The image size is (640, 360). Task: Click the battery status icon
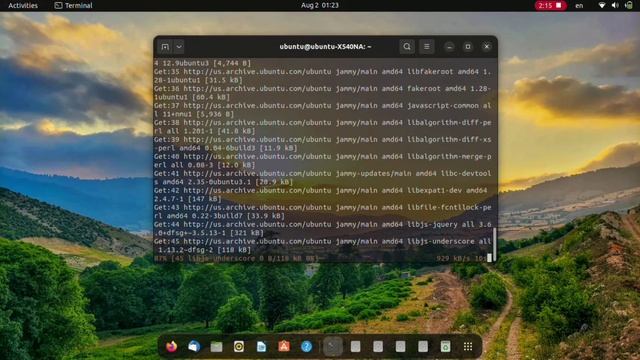point(629,5)
